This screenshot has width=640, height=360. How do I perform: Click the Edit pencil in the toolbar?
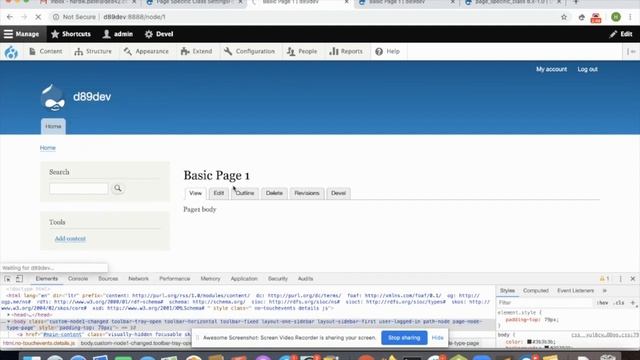(x=621, y=34)
